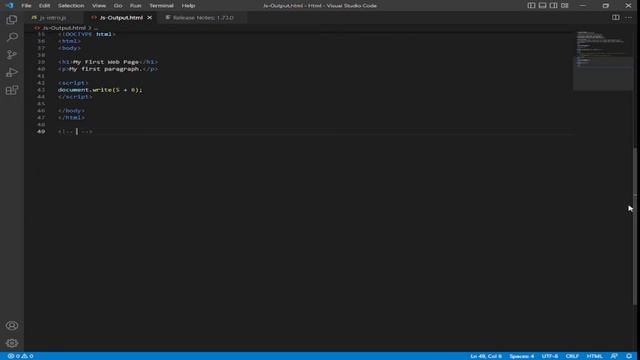
Task: Open the Run menu
Action: click(x=136, y=6)
